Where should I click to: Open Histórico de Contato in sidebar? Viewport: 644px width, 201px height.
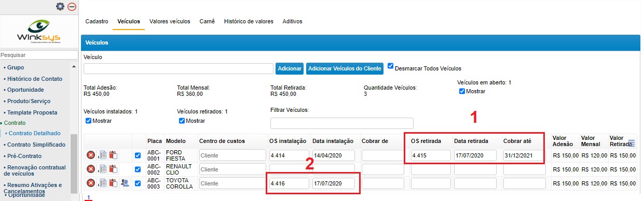click(35, 79)
